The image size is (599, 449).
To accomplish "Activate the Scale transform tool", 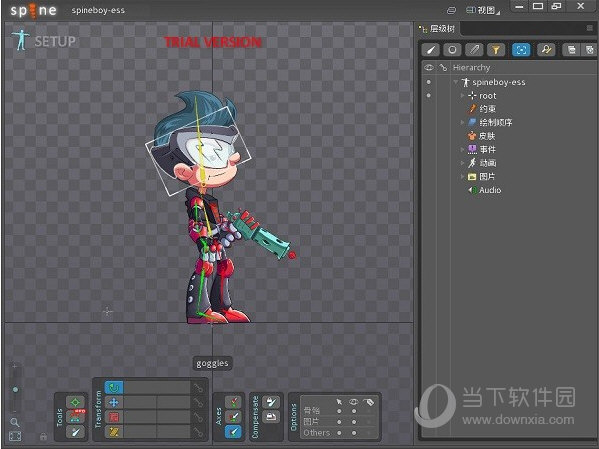I will click(114, 417).
